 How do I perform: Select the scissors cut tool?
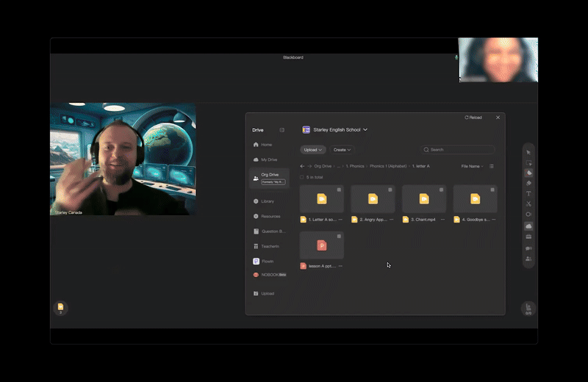click(528, 204)
